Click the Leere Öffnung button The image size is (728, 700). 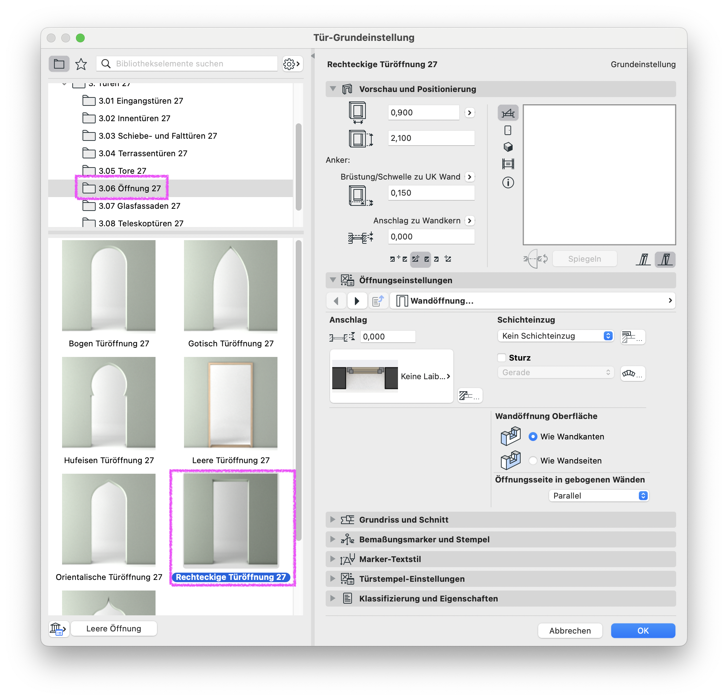tap(114, 629)
